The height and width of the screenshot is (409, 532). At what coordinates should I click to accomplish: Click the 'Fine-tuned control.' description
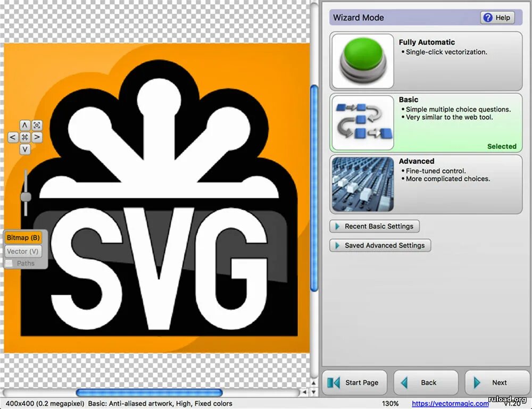(436, 171)
